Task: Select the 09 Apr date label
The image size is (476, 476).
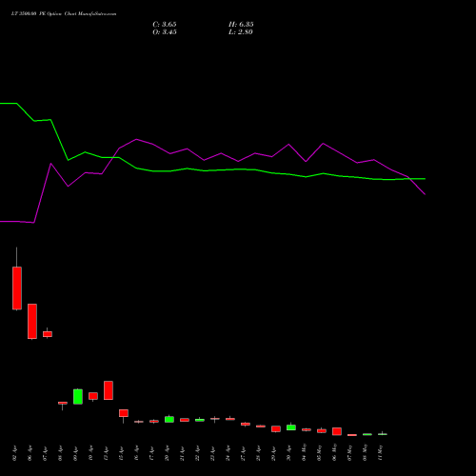Action: point(75,453)
